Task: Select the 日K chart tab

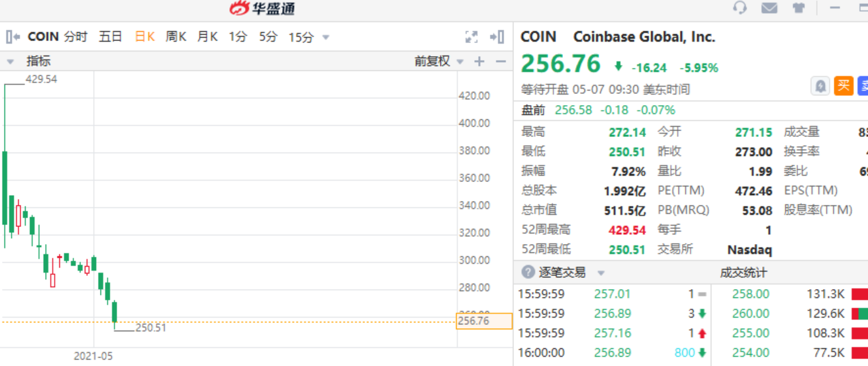Action: pyautogui.click(x=144, y=37)
